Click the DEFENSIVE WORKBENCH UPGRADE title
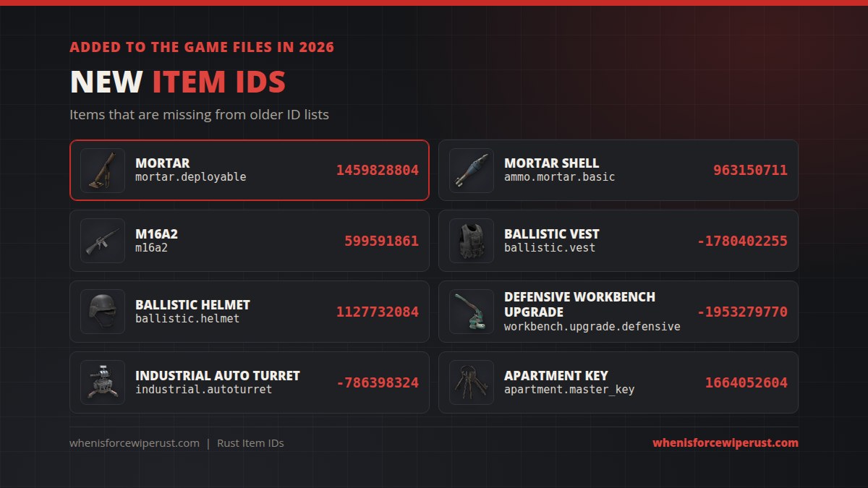Viewport: 868px width, 488px height. pos(580,304)
